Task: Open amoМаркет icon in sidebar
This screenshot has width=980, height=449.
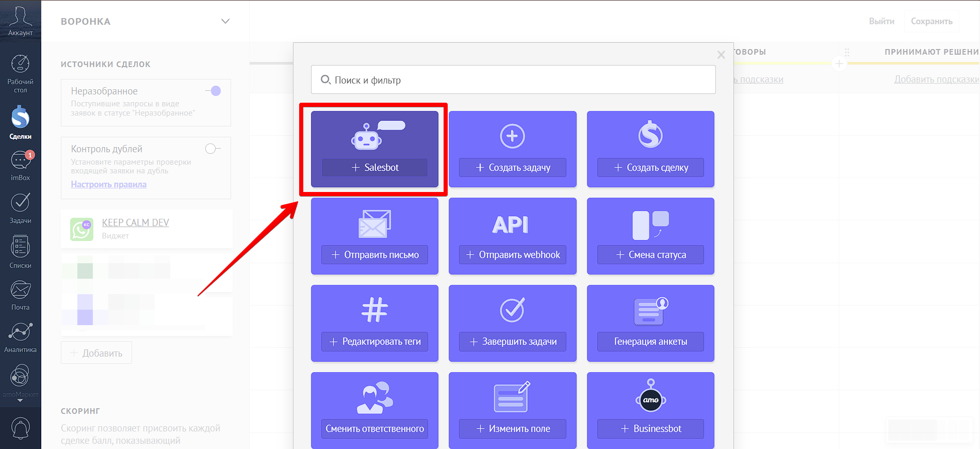Action: point(20,376)
